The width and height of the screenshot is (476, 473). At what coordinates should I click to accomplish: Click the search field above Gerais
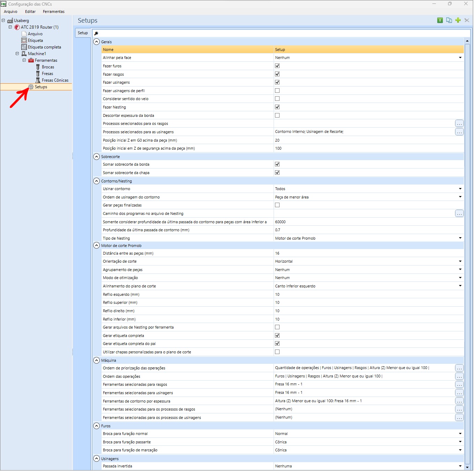[282, 33]
